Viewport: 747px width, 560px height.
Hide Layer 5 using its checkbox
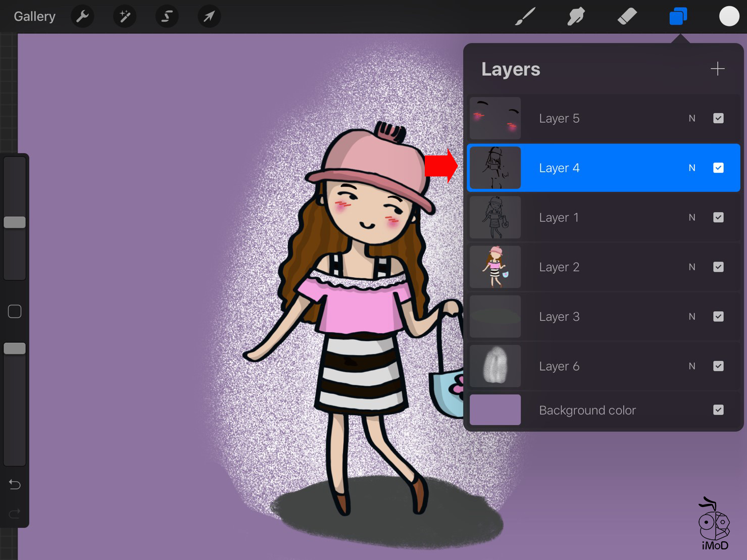point(718,118)
